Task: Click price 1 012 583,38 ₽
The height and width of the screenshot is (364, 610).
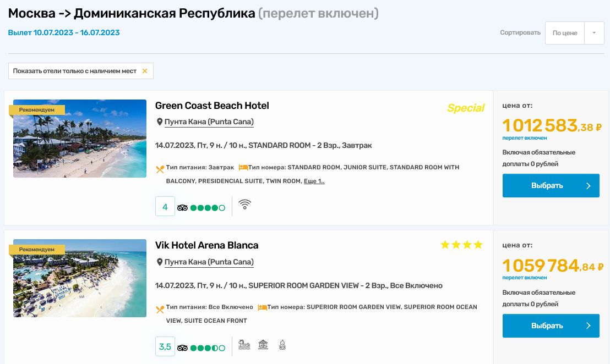Action: (552, 125)
